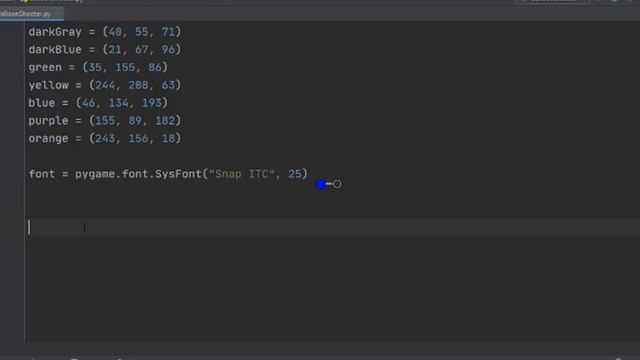Click pygame.font.SysFont in the font line

(138, 174)
